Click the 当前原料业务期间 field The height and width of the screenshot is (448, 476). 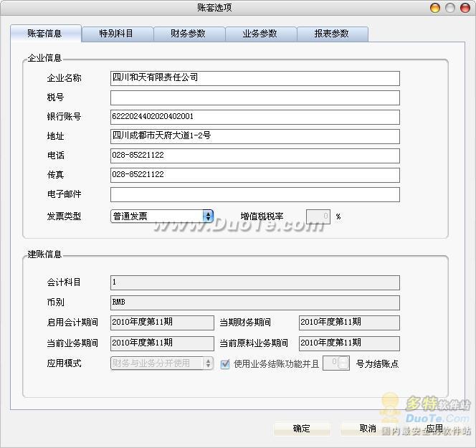point(349,343)
